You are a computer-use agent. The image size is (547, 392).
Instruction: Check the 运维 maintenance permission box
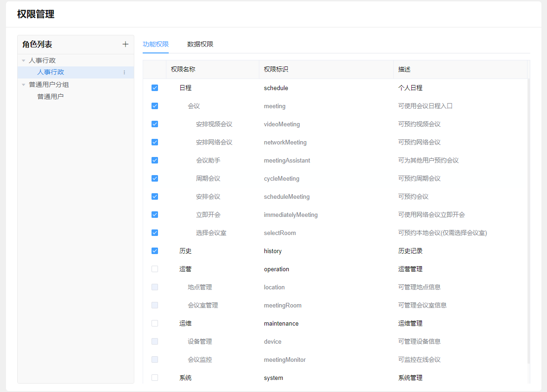click(x=155, y=323)
